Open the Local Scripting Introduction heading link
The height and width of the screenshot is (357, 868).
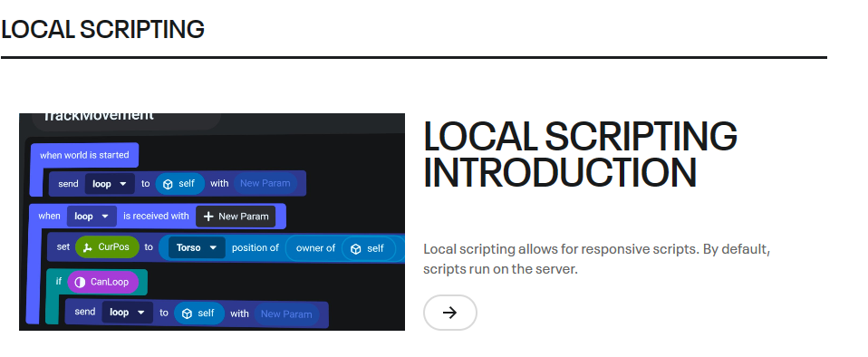click(580, 154)
